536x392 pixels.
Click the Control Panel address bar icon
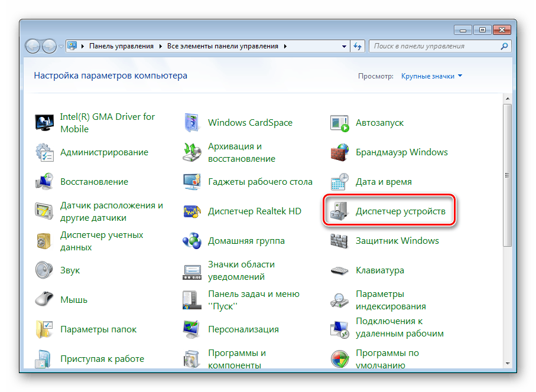pos(72,46)
